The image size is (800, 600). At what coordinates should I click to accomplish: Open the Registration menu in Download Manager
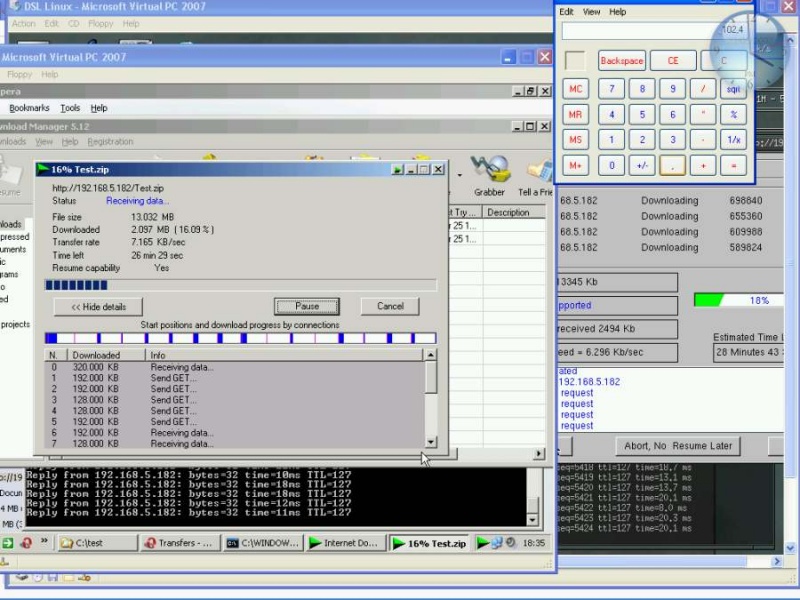point(110,142)
